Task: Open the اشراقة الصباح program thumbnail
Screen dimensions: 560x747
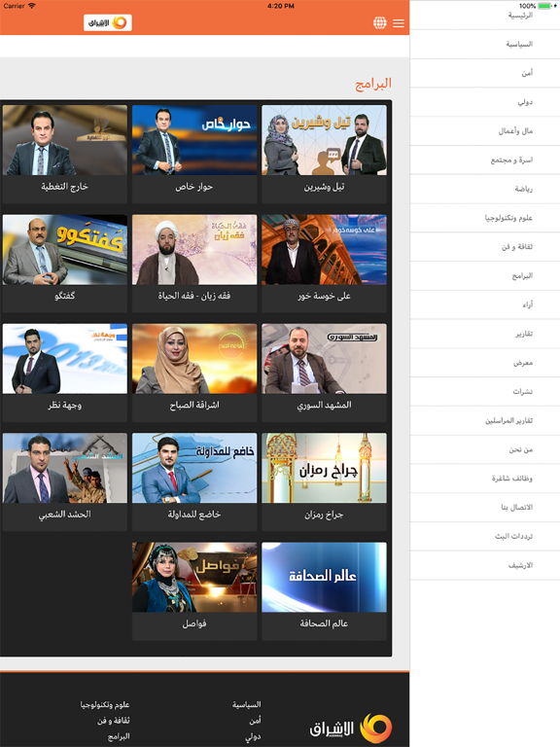Action: click(194, 359)
